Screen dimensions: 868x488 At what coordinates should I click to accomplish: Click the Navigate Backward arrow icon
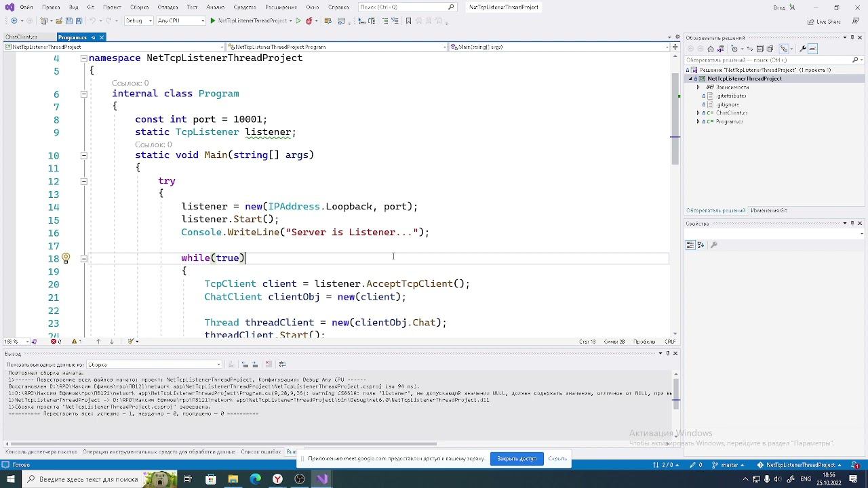[14, 21]
